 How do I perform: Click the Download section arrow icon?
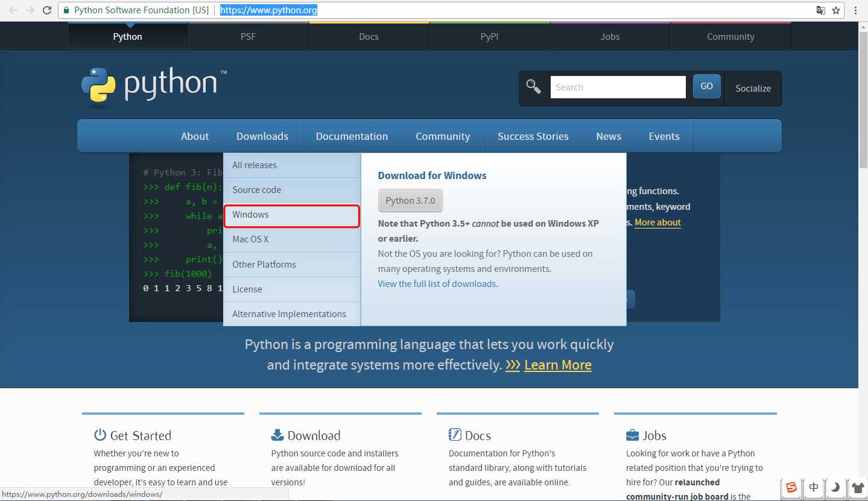(x=277, y=435)
